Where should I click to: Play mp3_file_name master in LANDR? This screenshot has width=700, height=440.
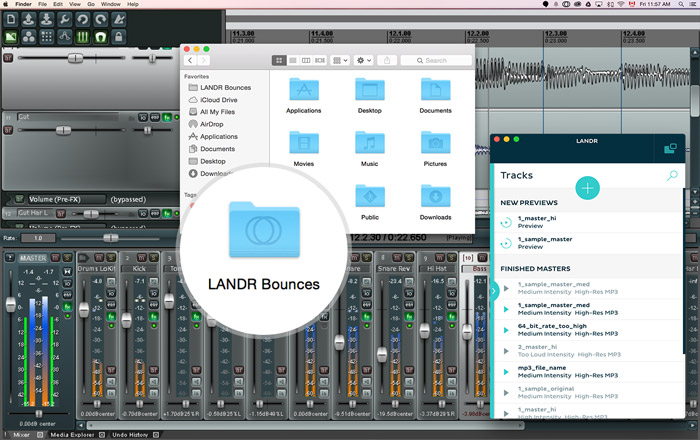click(506, 372)
